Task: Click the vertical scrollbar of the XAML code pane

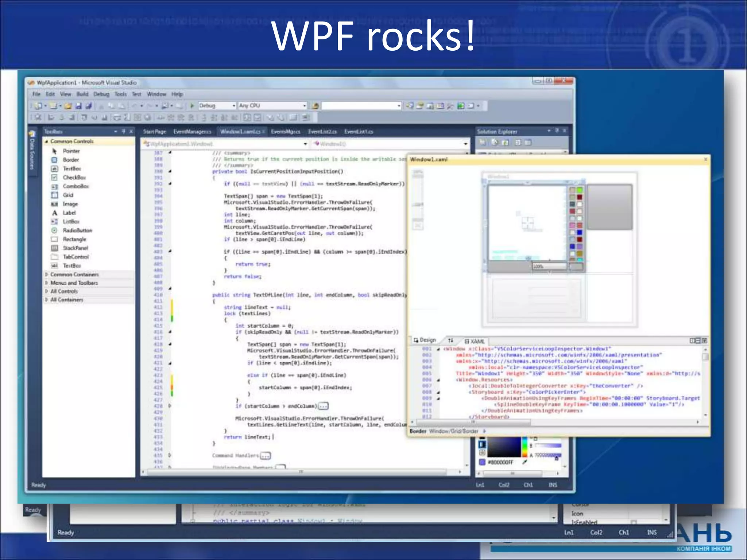Action: click(x=705, y=382)
